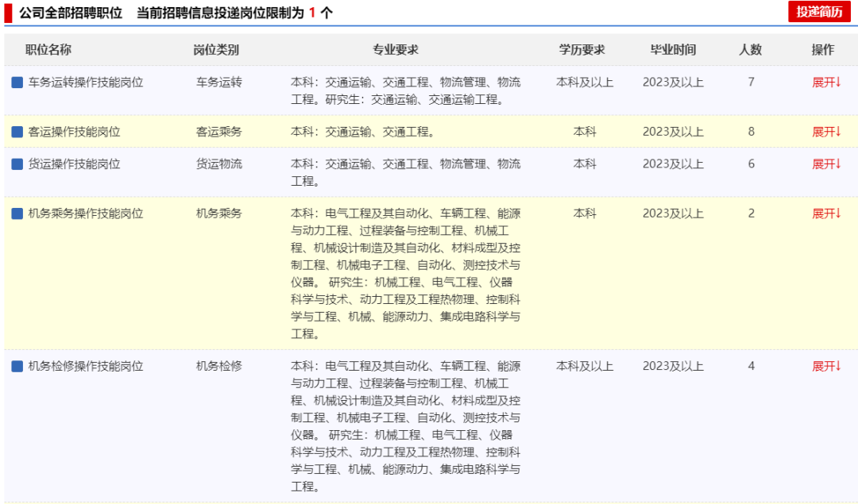Click the 职位名称 column header

pos(48,50)
